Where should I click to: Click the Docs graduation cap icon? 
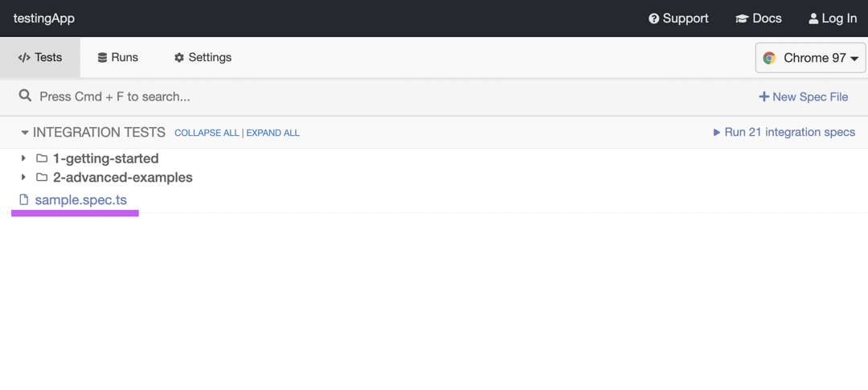(x=742, y=18)
